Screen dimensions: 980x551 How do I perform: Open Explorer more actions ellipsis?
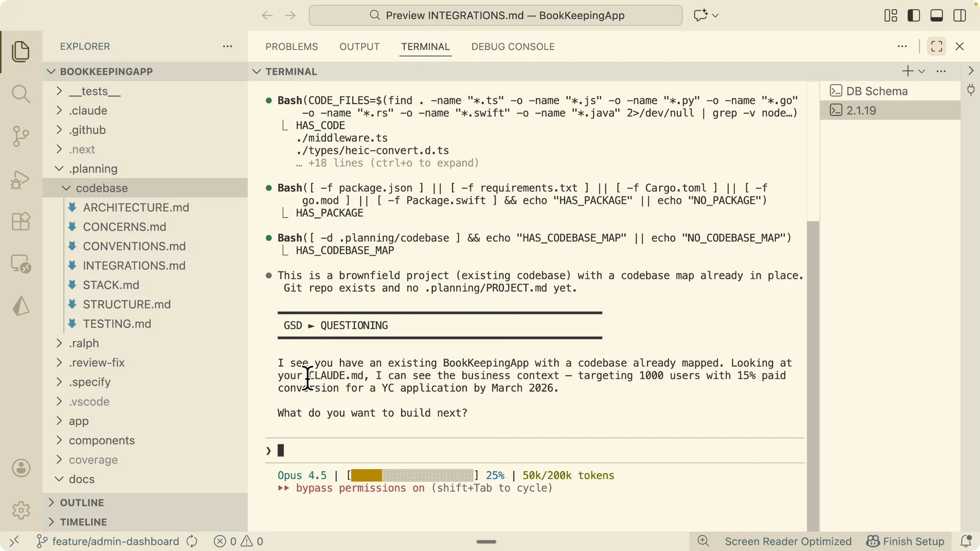coord(228,46)
